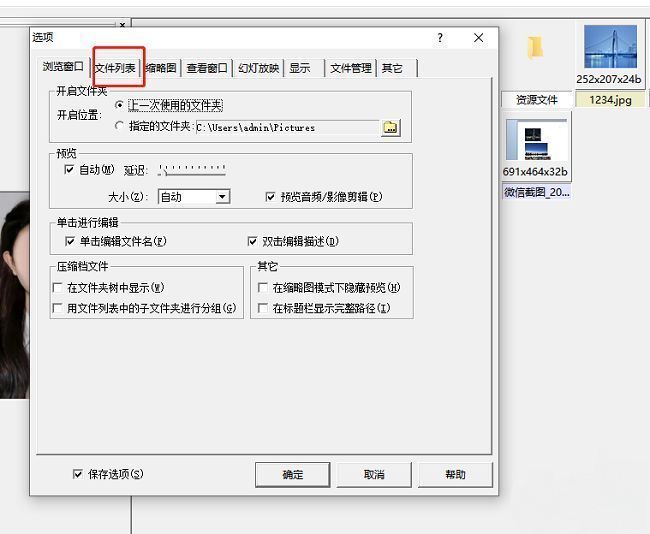The image size is (650, 534).
Task: Enable 在文件夹树中显示 checkbox
Action: [58, 288]
